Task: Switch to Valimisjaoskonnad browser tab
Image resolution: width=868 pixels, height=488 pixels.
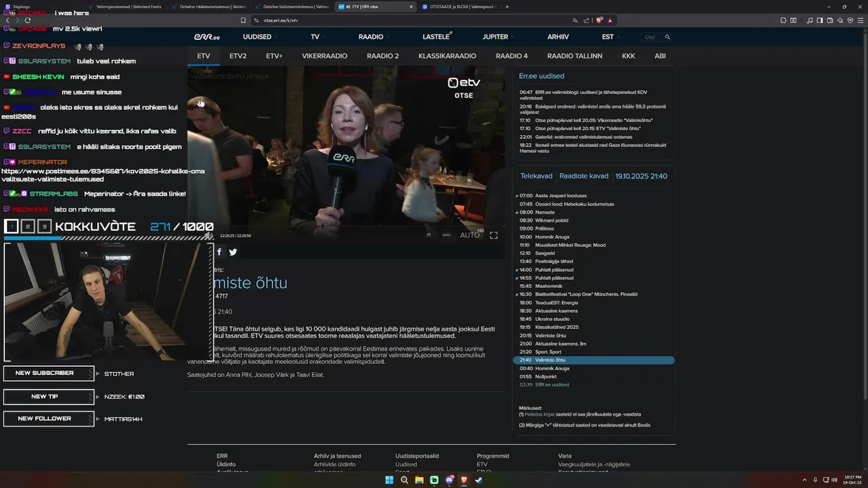Action: click(x=125, y=6)
